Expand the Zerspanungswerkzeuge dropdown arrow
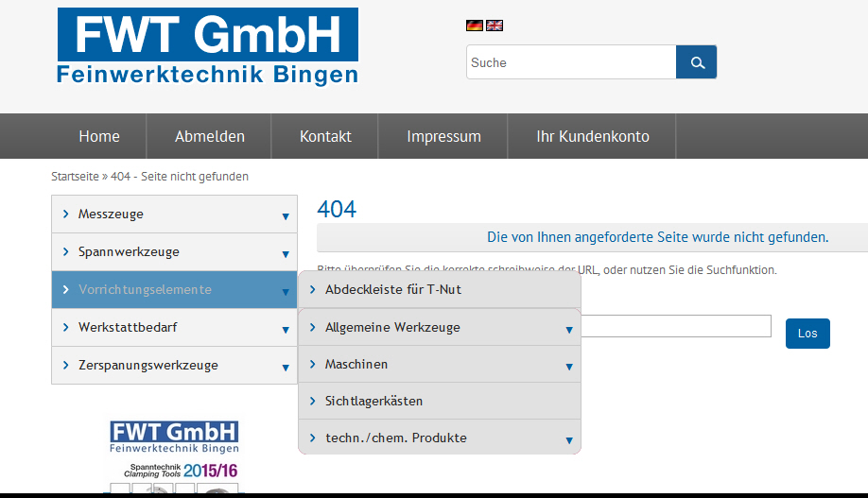The height and width of the screenshot is (498, 868). point(285,368)
